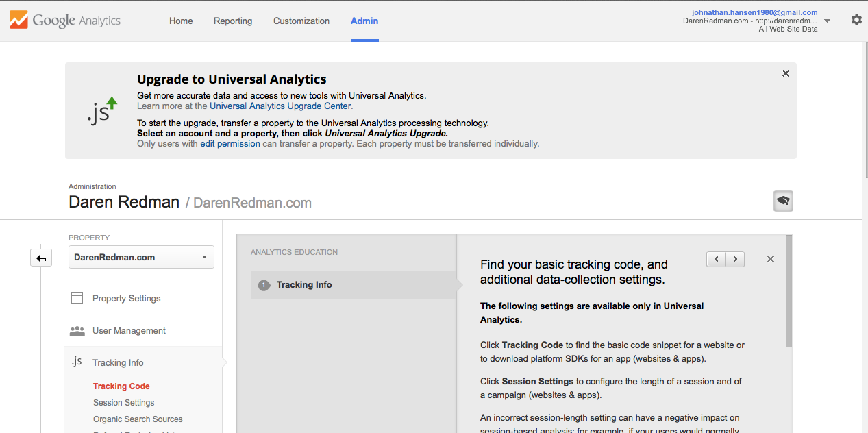Click the Analytics Education label

click(294, 252)
